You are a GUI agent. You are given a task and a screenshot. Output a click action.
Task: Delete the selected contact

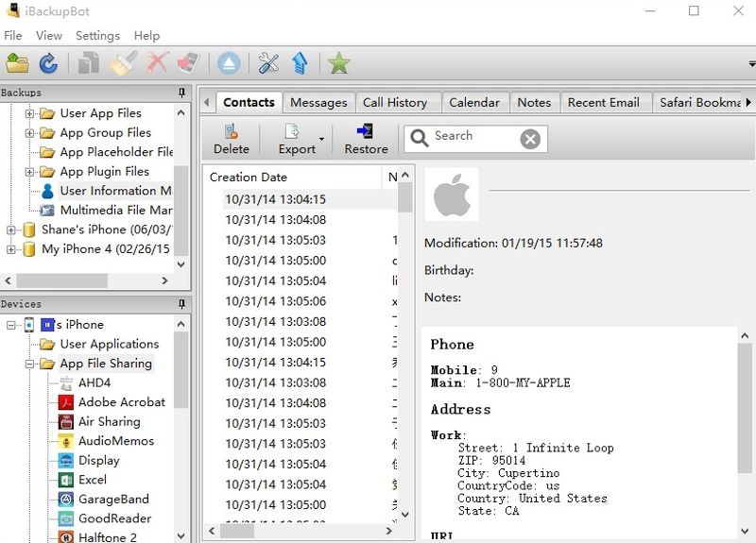(231, 139)
